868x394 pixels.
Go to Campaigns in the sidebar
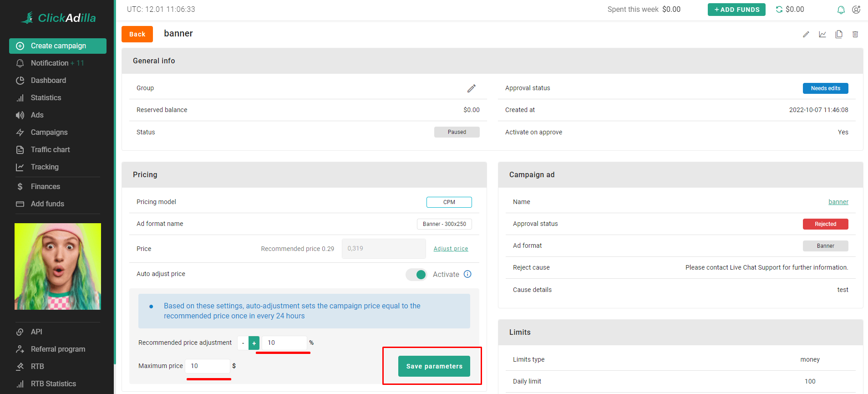[x=49, y=133]
